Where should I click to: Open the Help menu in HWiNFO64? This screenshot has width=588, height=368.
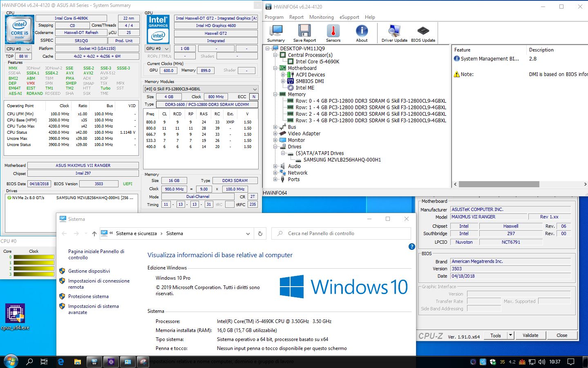[370, 17]
